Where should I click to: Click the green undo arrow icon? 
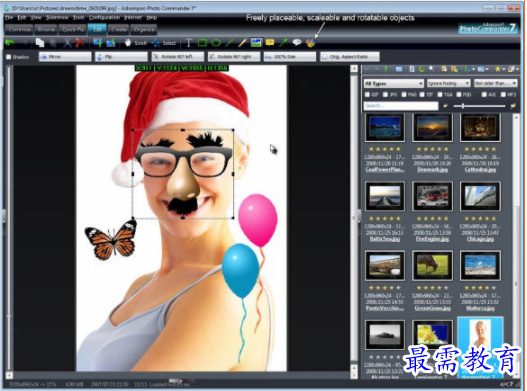(x=9, y=43)
